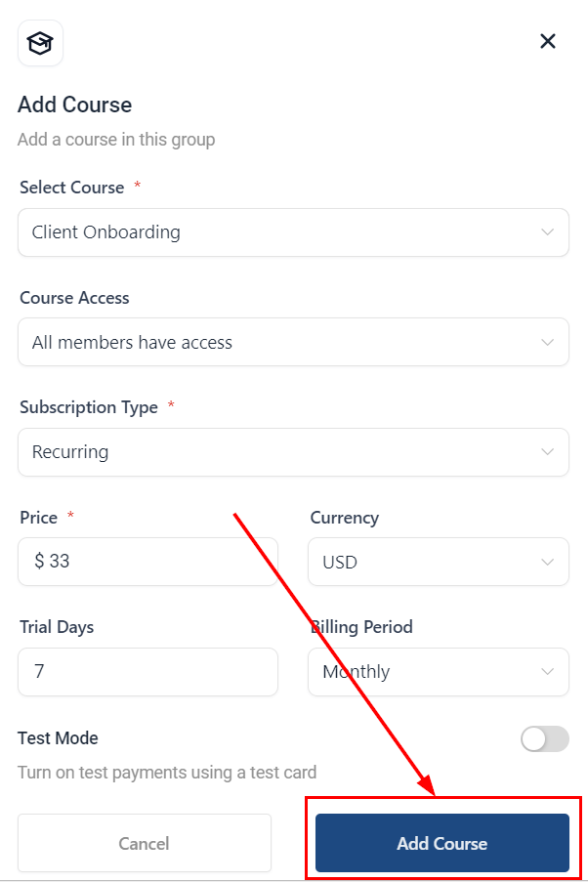Click the Trial Days input field
This screenshot has height=882, width=588.
point(147,672)
